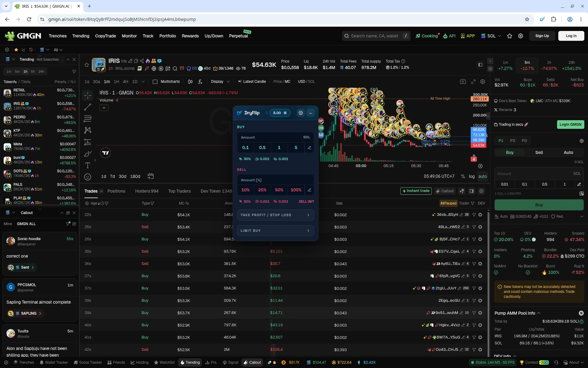Viewport: 588px width, 368px height.
Task: Open the All filter dropdown
Action: (x=58, y=50)
